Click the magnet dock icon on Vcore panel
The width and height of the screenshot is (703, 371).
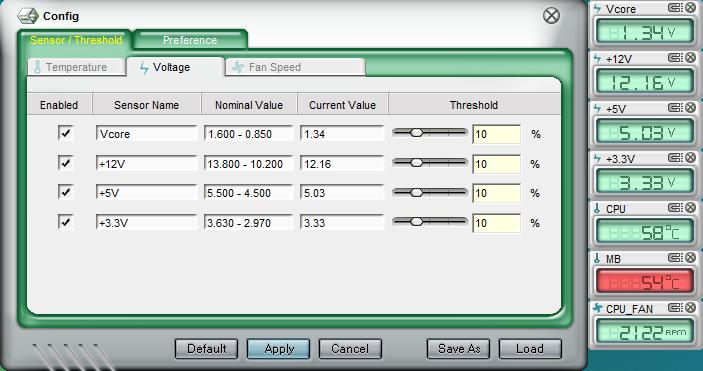[x=675, y=8]
